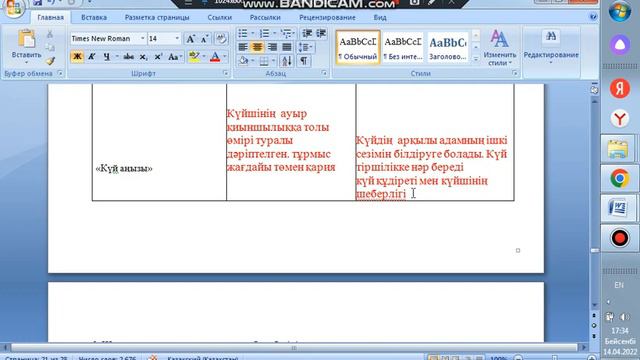Click the borders icon in paragraph group
The image size is (640, 360).
264,61
